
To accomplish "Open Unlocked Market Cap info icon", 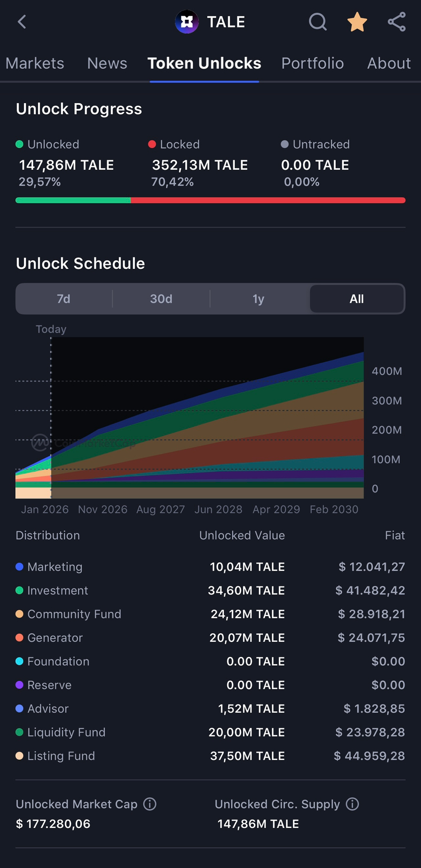I will (x=149, y=804).
